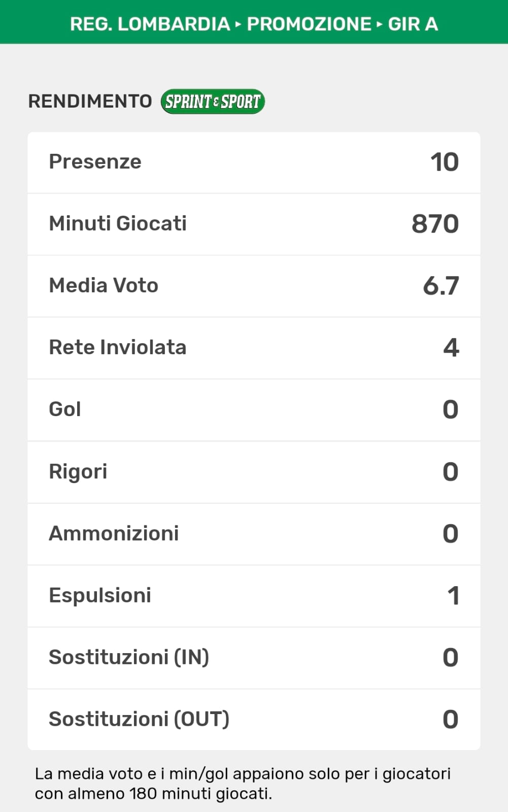Tap the 6.7 average rating value
508x812 pixels.
point(441,286)
